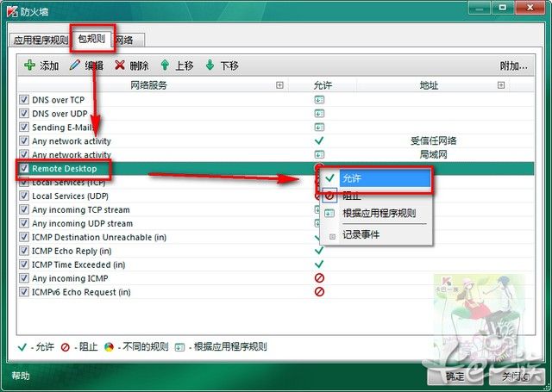The height and width of the screenshot is (392, 552).
Task: Click green check icon in ICMP Echo Reply row
Action: pyautogui.click(x=319, y=251)
